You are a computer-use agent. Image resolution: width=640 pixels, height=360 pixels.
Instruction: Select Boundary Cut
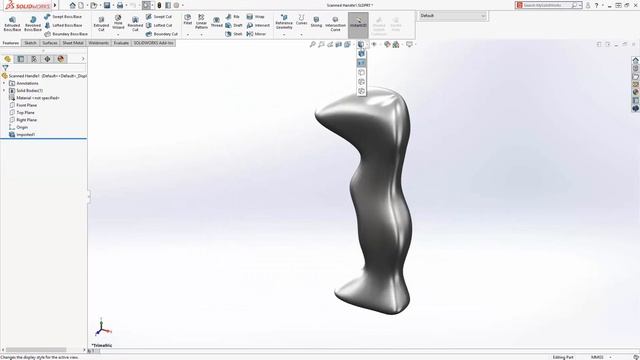162,34
